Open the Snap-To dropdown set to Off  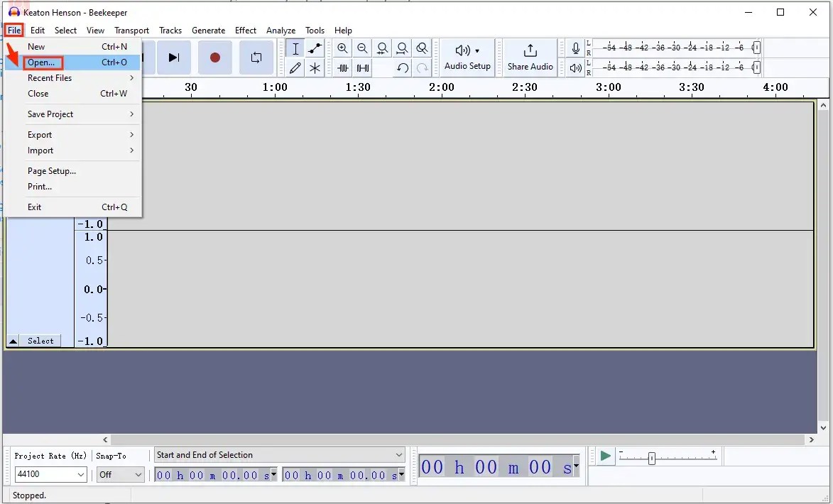click(120, 474)
